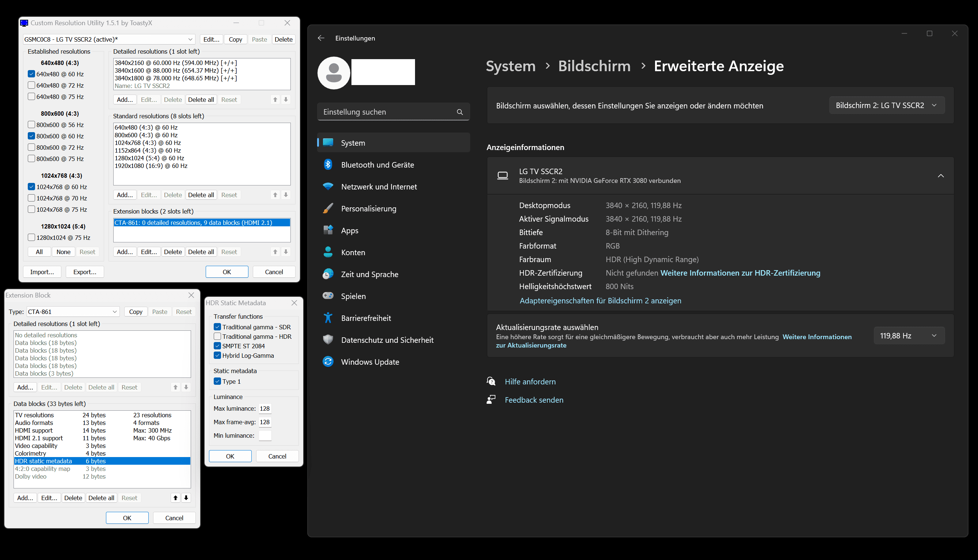Open Windows Update settings
Viewport: 978px width, 560px height.
tap(393, 362)
